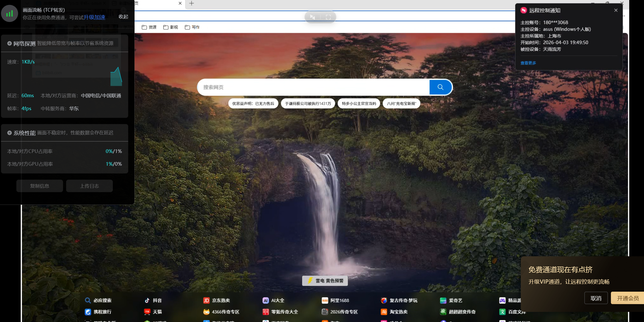Open the 抖音 shortcut icon
Viewport: 644px width, 322px height.
147,300
